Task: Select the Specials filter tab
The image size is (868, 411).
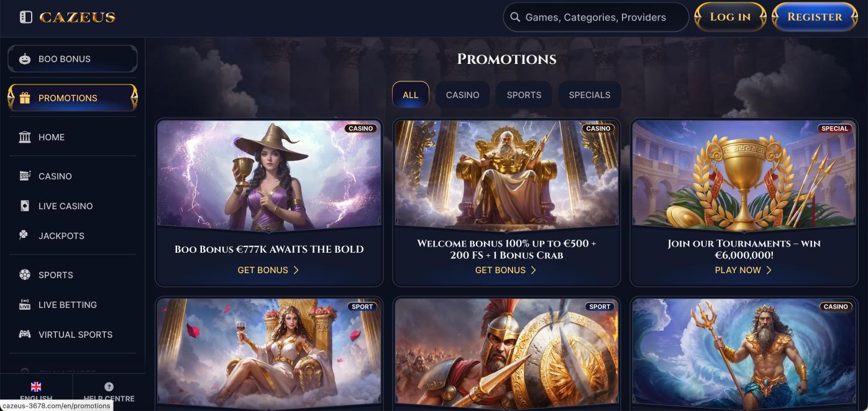Action: pyautogui.click(x=590, y=95)
